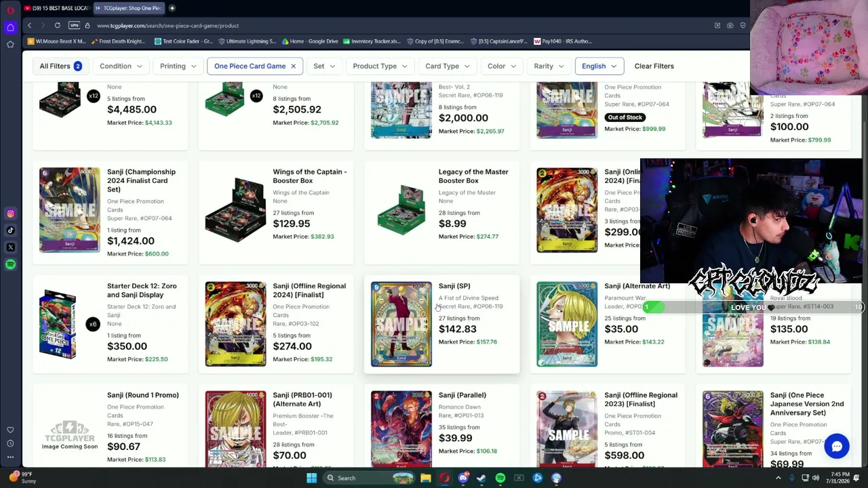Screen dimensions: 868x488
Task: Open Wings of the Captain Booster Box listing
Action: pos(310,176)
